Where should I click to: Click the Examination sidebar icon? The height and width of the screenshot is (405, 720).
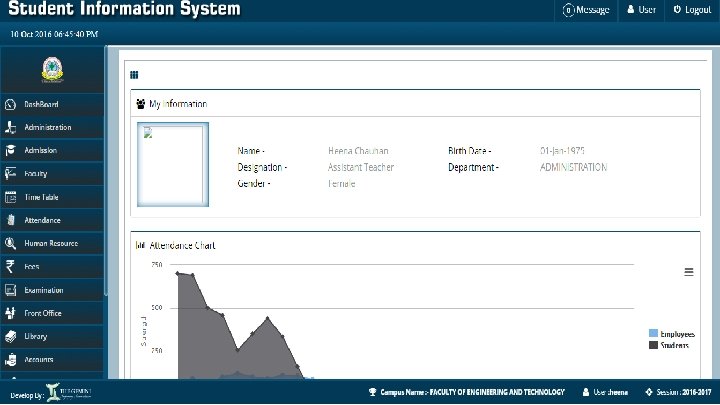tap(10, 290)
